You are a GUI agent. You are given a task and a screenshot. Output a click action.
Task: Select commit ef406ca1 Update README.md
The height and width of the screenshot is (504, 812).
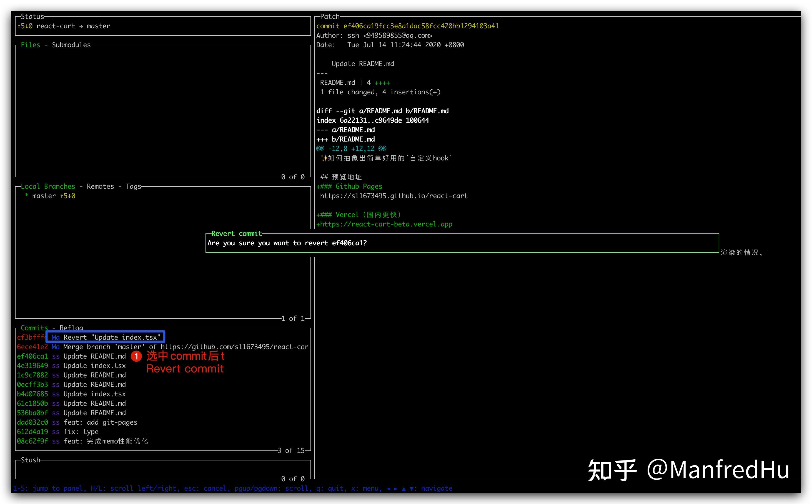coord(71,356)
